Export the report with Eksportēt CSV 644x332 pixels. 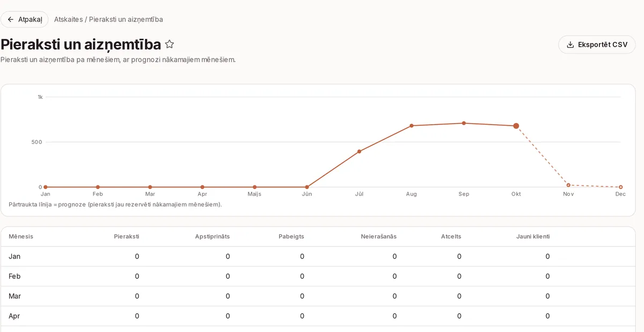(597, 45)
